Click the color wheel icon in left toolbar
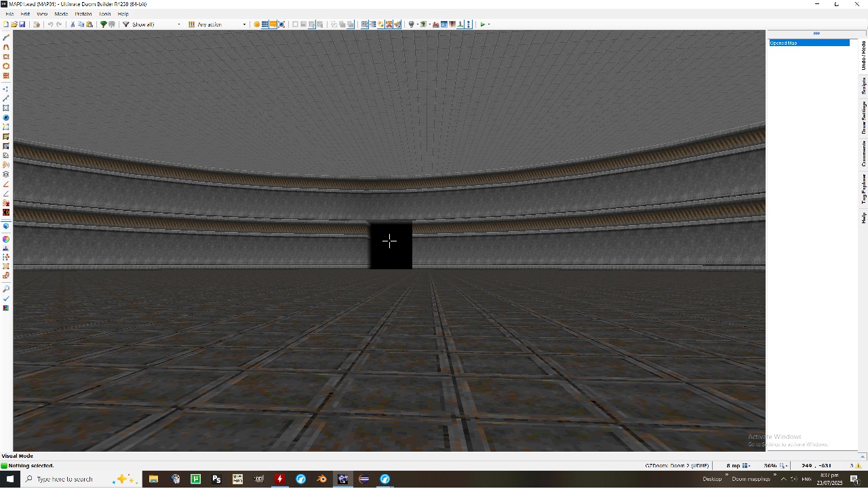This screenshot has width=868, height=489. [6, 239]
